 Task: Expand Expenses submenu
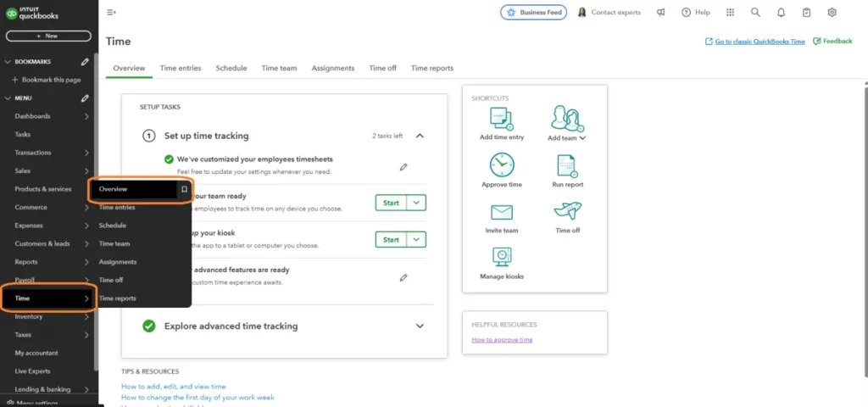87,226
